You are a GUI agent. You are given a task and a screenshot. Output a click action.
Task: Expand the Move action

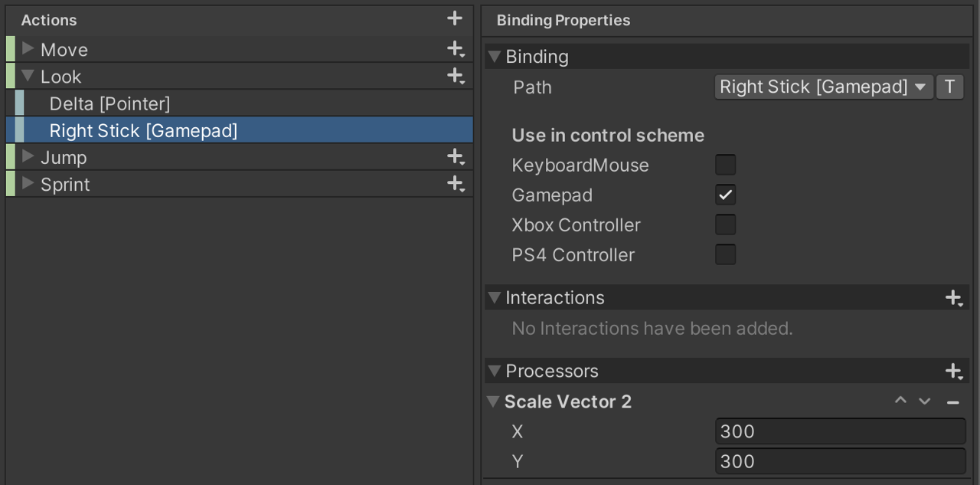pyautogui.click(x=28, y=48)
